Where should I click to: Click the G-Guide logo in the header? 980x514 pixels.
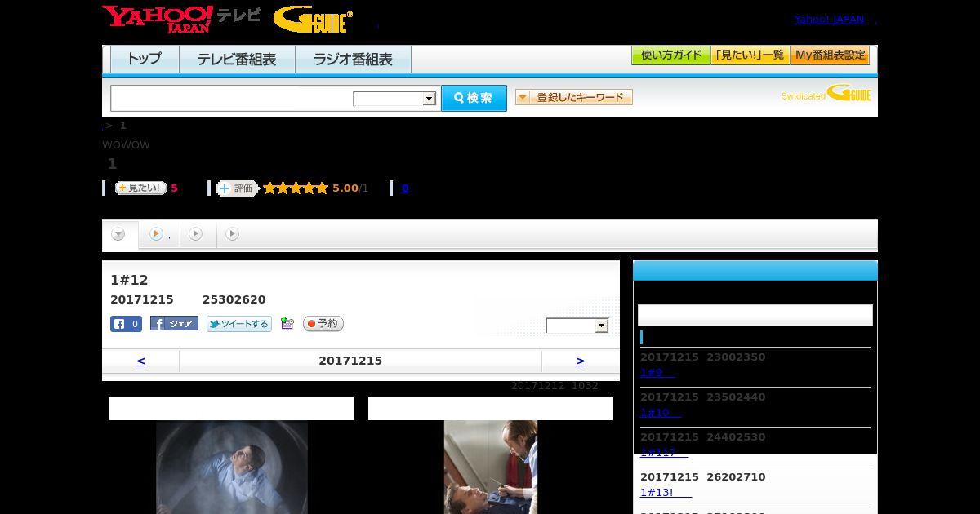(313, 19)
